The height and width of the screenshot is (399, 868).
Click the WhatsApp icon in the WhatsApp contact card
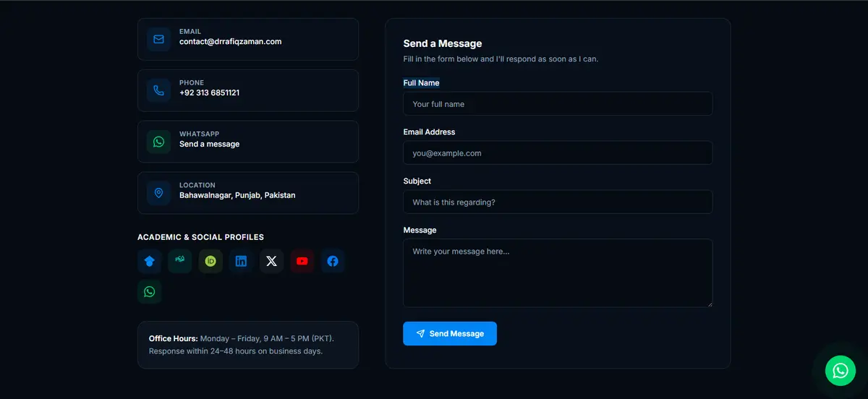[158, 142]
